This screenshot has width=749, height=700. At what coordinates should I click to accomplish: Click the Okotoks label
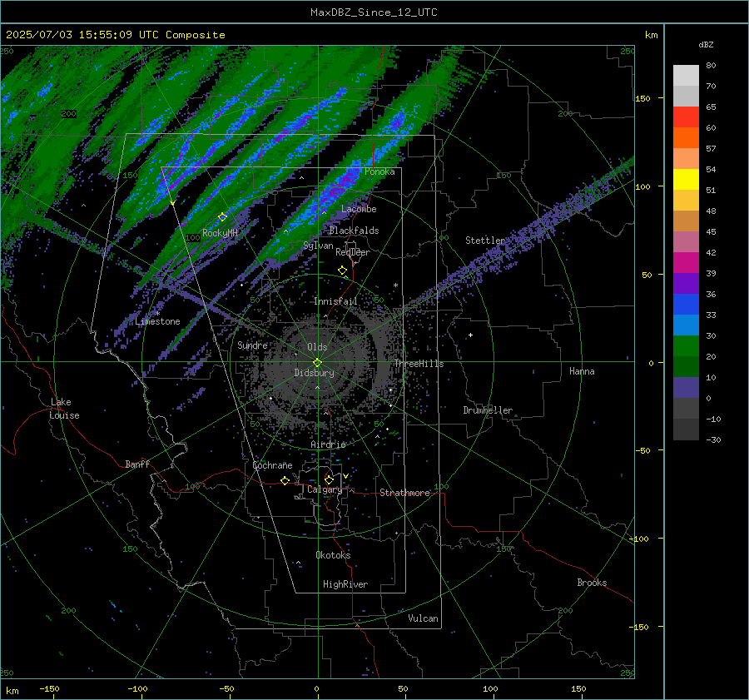333,554
